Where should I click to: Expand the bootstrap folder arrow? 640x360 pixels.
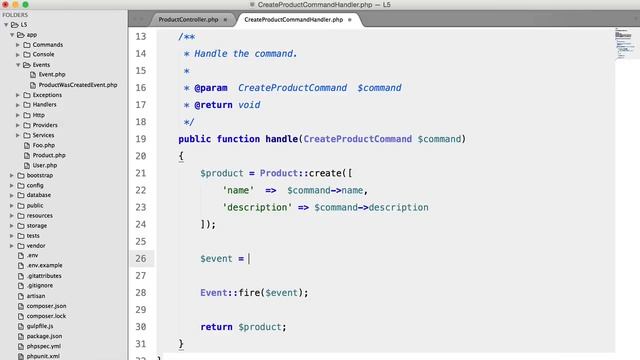tap(12, 176)
